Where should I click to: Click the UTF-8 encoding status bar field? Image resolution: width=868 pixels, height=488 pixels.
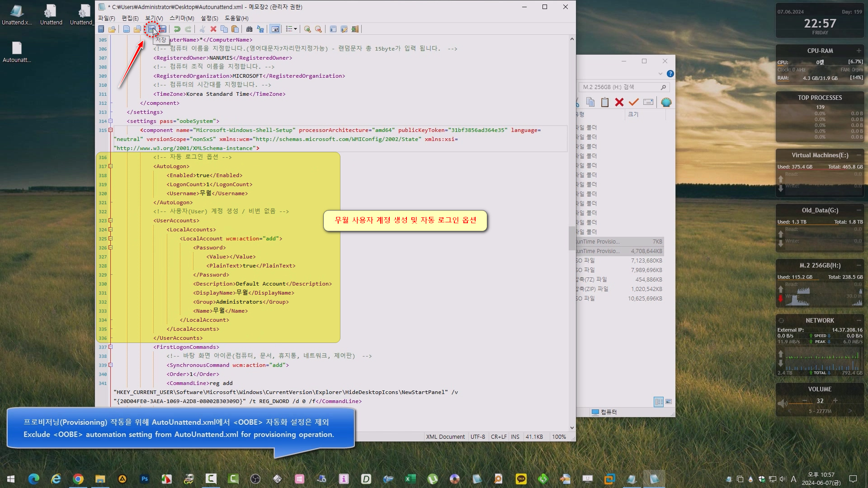[477, 437]
